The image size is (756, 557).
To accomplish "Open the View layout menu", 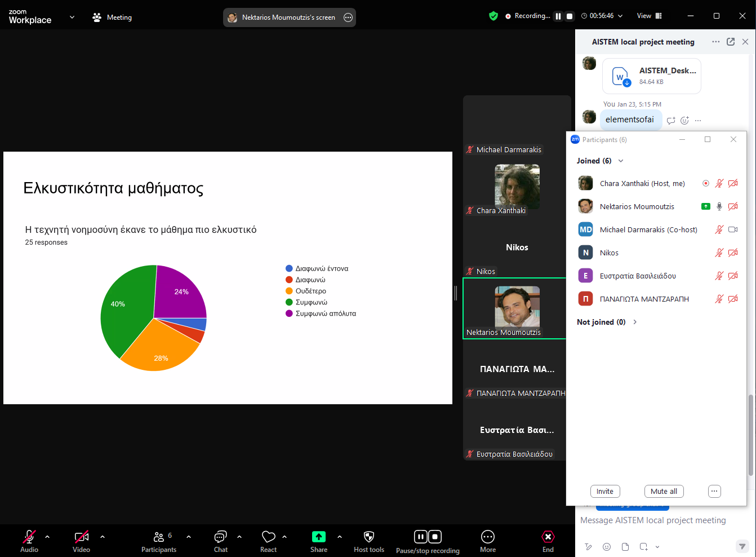I will 649,16.
